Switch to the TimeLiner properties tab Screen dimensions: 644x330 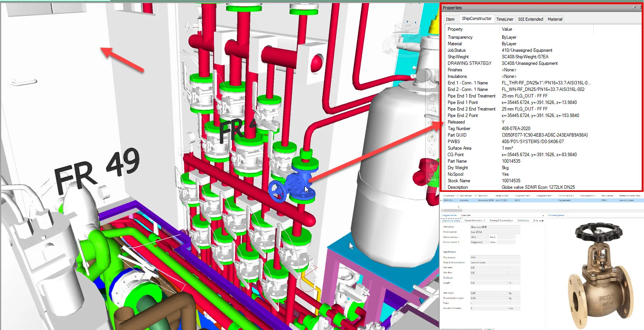505,19
